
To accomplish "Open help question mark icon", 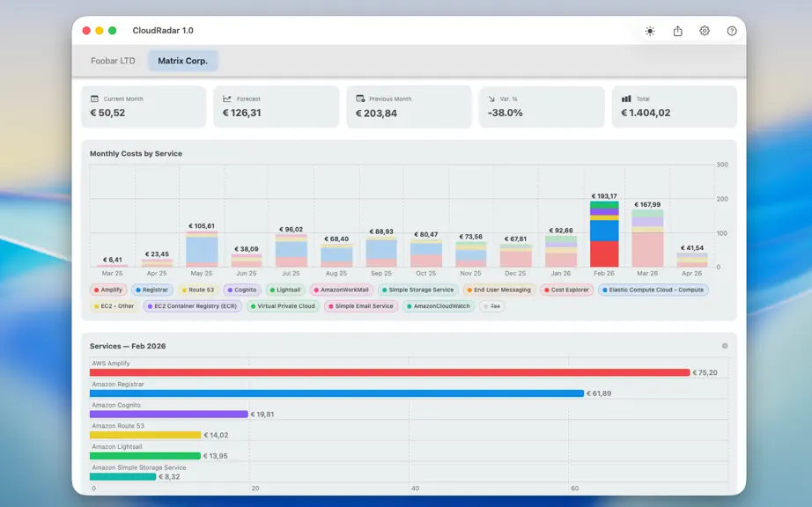I will click(731, 31).
